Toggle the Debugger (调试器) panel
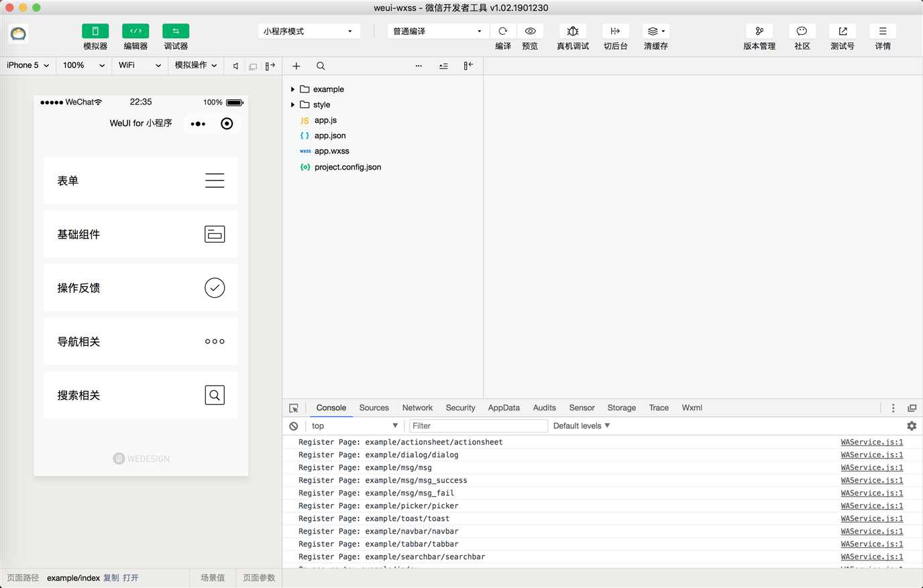Image resolution: width=923 pixels, height=588 pixels. click(176, 32)
